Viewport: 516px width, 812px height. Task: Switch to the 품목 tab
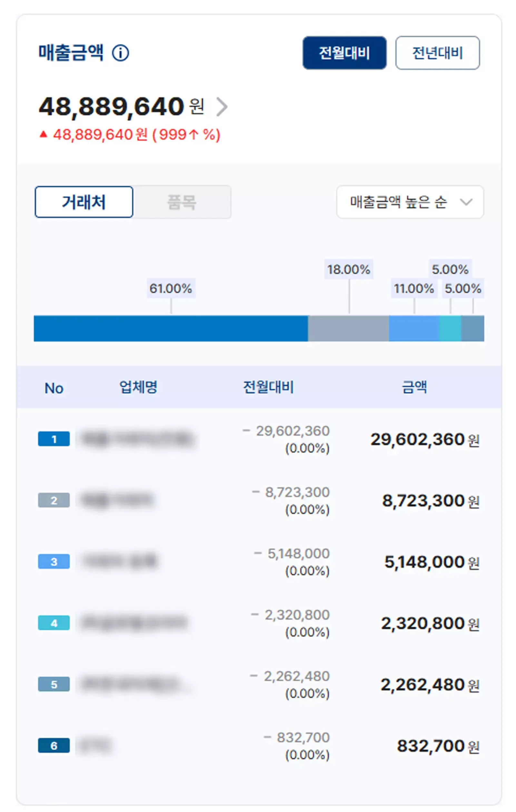coord(182,202)
